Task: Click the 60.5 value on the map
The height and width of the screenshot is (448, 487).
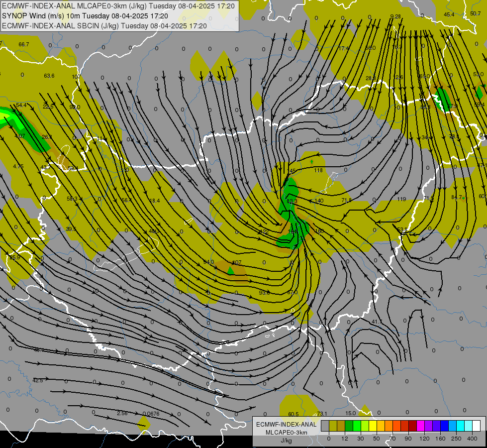Action: pyautogui.click(x=293, y=414)
